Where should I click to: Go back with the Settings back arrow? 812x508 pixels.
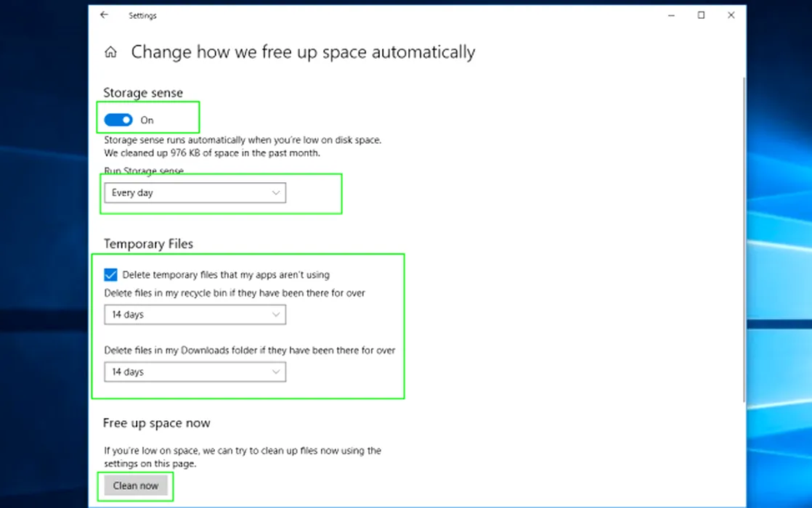(x=104, y=15)
